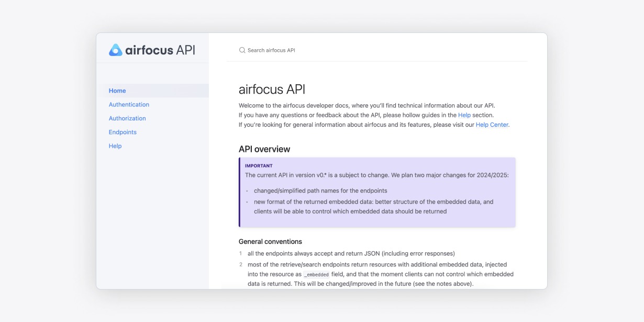
Task: Click the airfocus API page heading
Action: (x=272, y=89)
